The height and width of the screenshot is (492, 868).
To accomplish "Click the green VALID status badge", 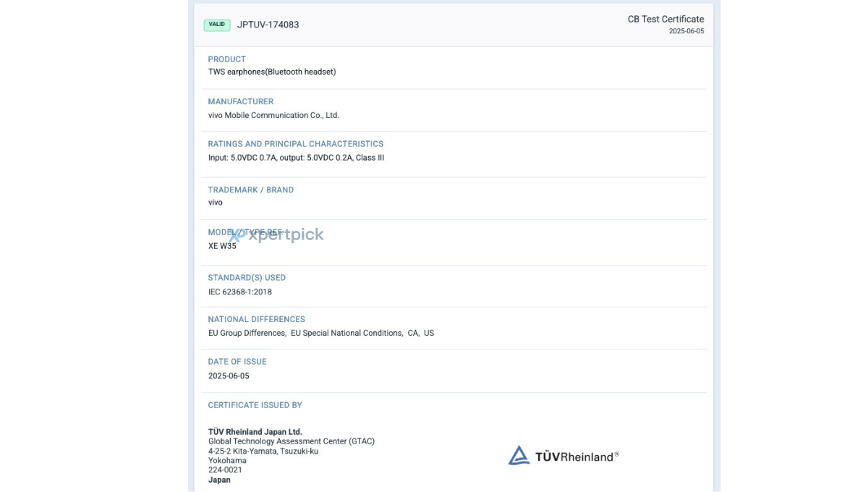I will pyautogui.click(x=217, y=25).
